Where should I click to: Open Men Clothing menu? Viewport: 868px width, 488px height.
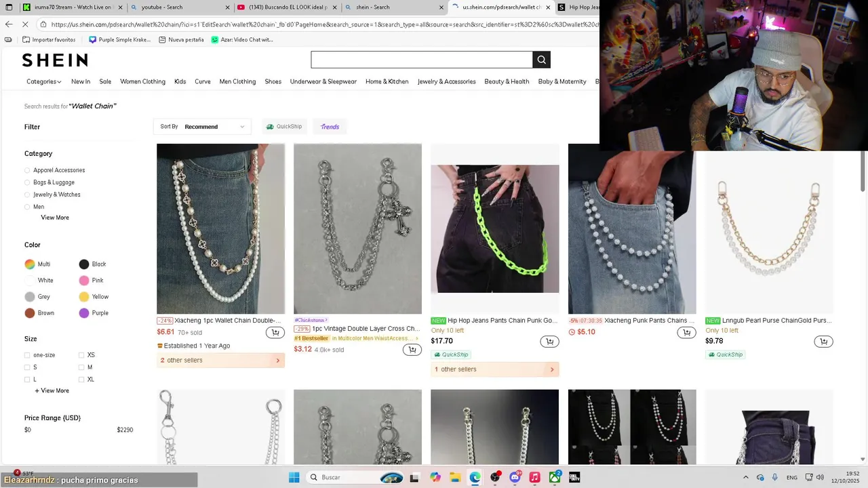coord(237,81)
